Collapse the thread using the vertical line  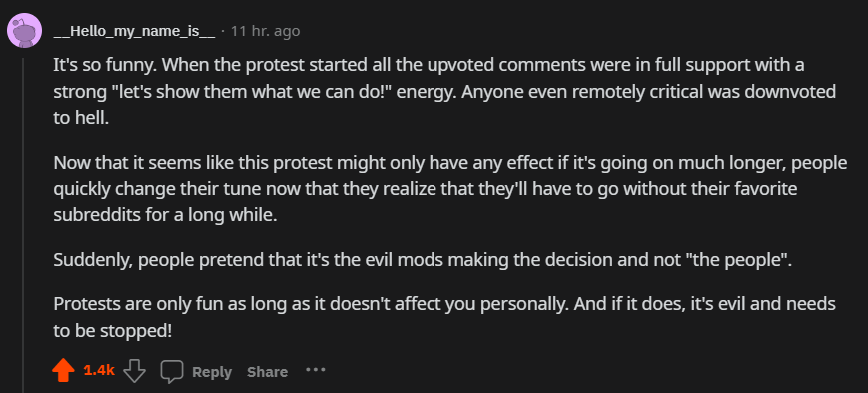click(x=23, y=224)
